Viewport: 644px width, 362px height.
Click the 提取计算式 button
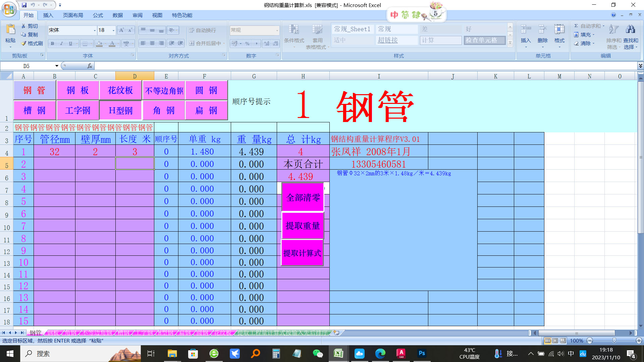tap(302, 253)
